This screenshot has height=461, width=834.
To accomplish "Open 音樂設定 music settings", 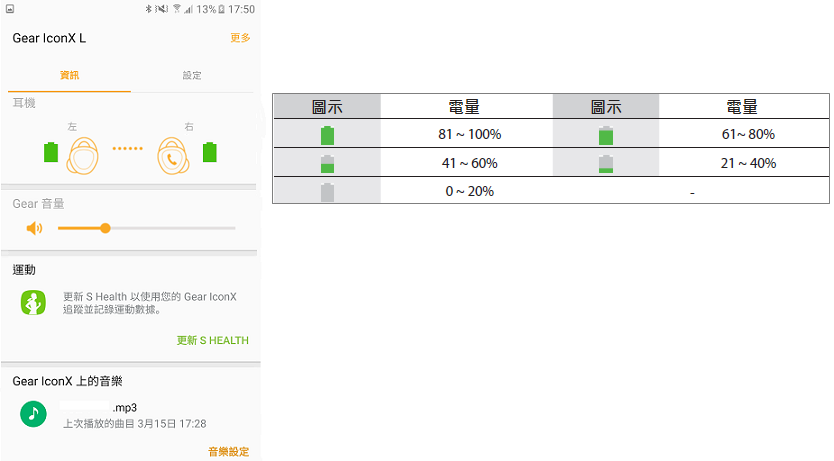I will click(229, 451).
